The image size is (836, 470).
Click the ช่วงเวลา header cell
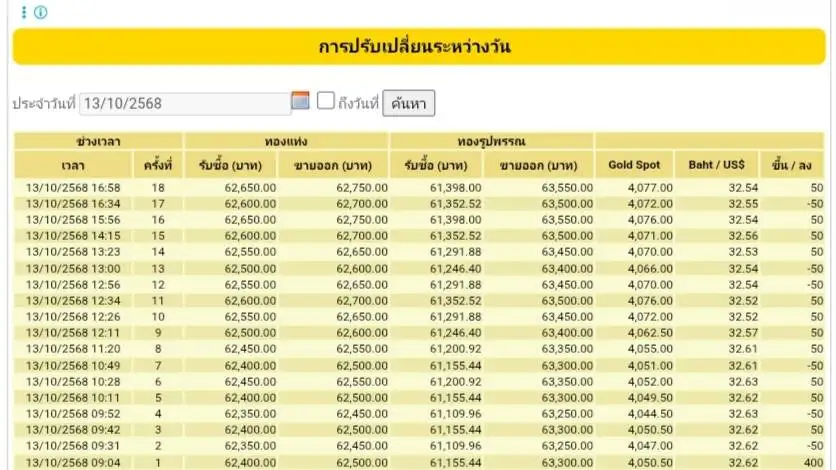coord(98,142)
